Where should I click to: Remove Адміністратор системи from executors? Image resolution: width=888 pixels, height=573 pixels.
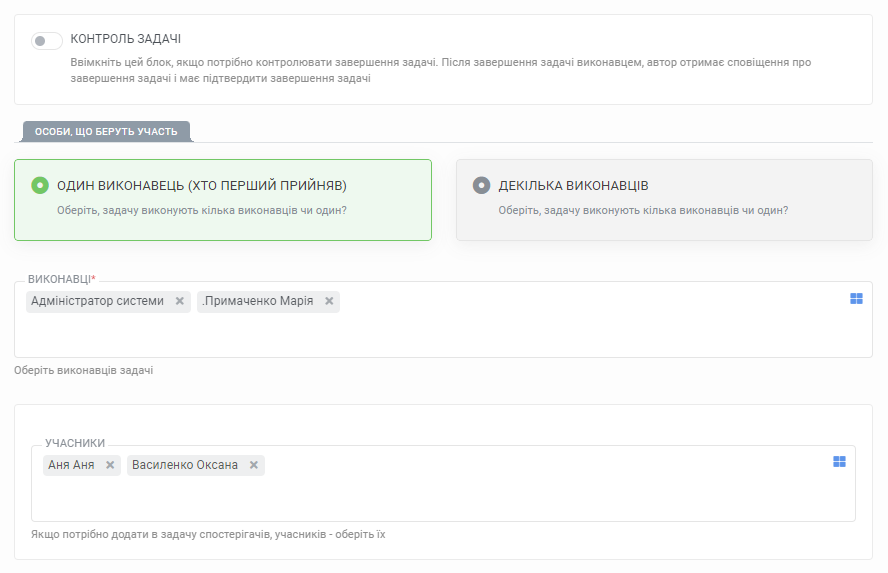pyautogui.click(x=180, y=301)
